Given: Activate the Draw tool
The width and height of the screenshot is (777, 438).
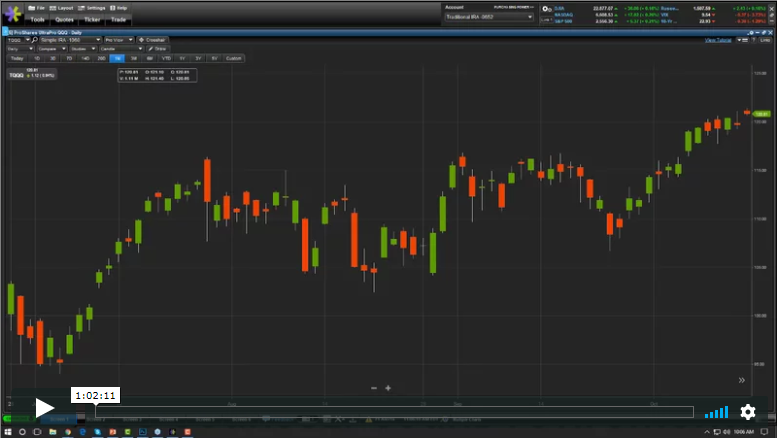Looking at the screenshot, I should click(158, 48).
